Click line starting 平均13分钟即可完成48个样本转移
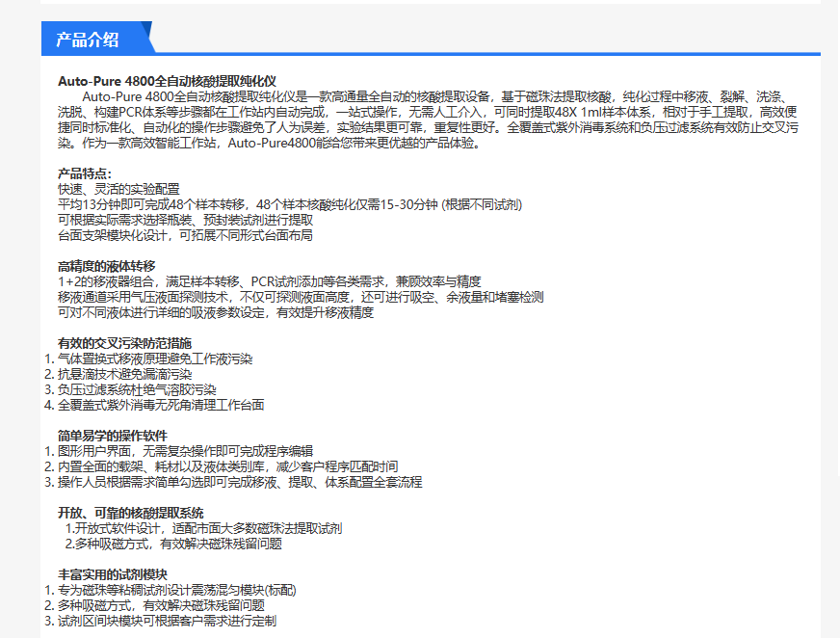 tap(290, 205)
